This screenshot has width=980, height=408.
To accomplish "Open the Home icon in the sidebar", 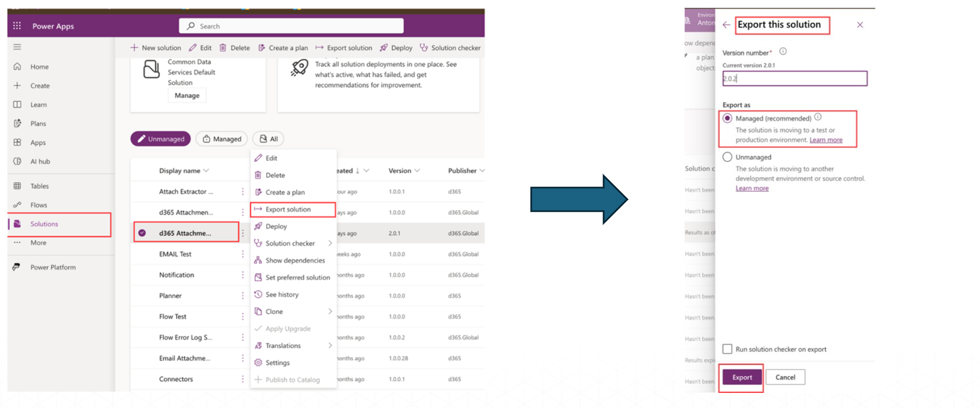I will [17, 67].
